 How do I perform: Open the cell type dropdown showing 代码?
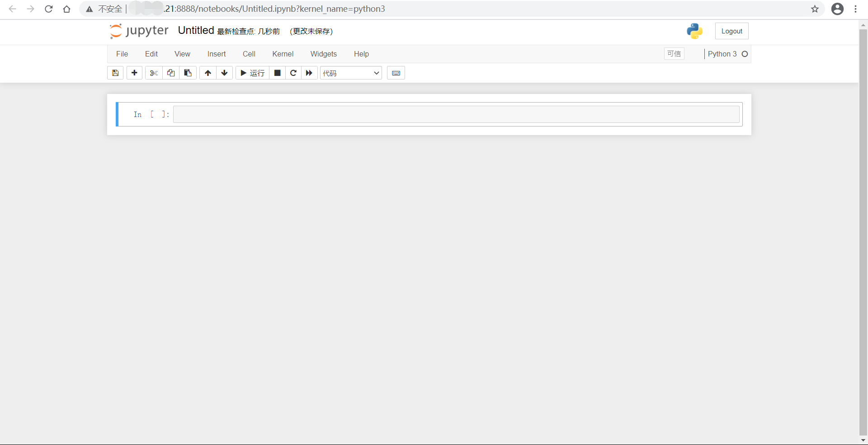pyautogui.click(x=351, y=73)
